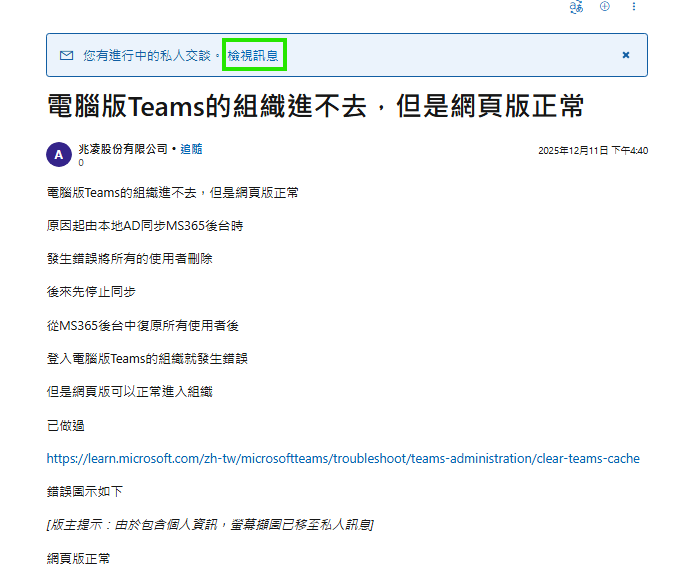This screenshot has width=678, height=568.
Task: Click the reputation count 0 under author
Action: click(81, 163)
